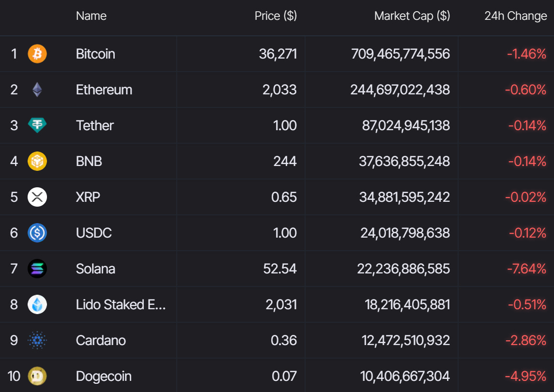Click rank number 10 for Dogecoin
This screenshot has height=392, width=554.
click(x=14, y=376)
